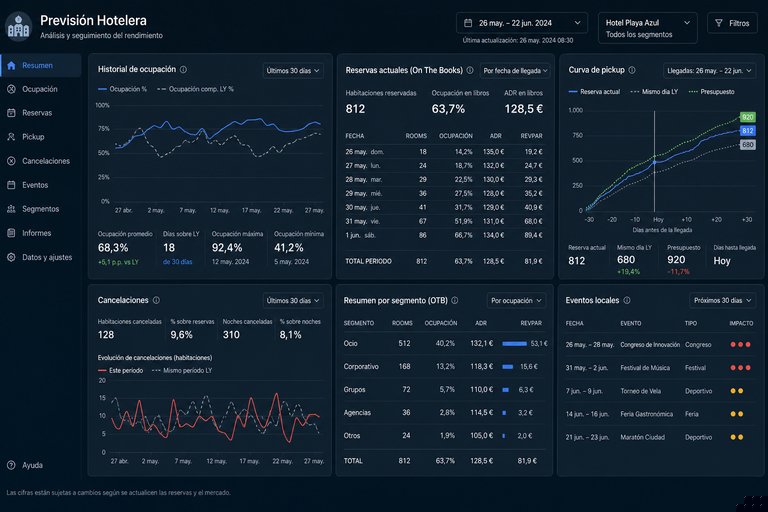Show info for Historial de ocupación
Viewport: 768px width, 512px height.
183,70
